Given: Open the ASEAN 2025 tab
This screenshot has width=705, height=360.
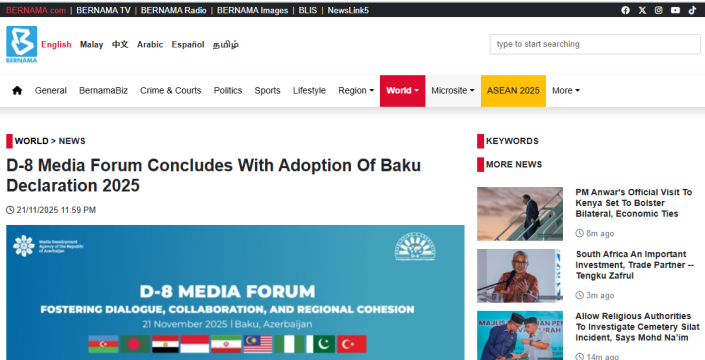Looking at the screenshot, I should (513, 90).
